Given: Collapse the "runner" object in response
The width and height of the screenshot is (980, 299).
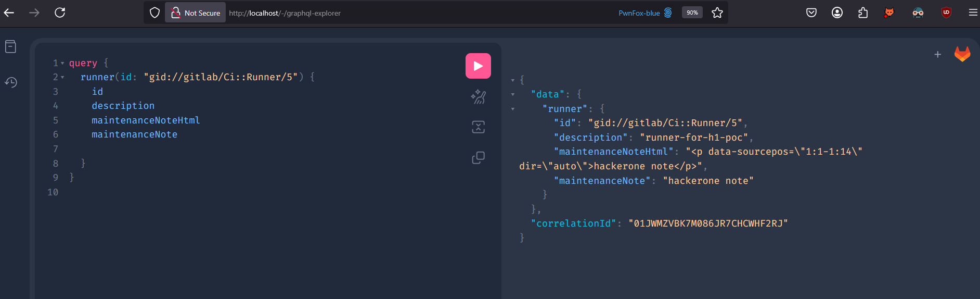Looking at the screenshot, I should [x=513, y=109].
